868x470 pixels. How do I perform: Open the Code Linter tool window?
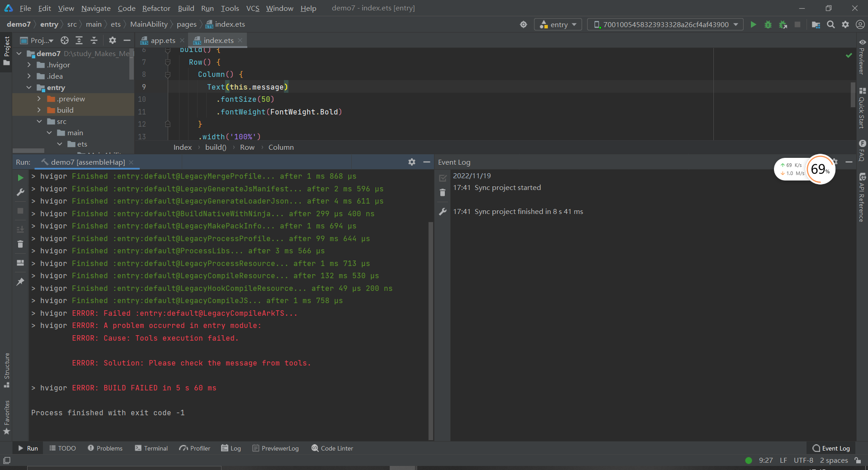[332, 448]
